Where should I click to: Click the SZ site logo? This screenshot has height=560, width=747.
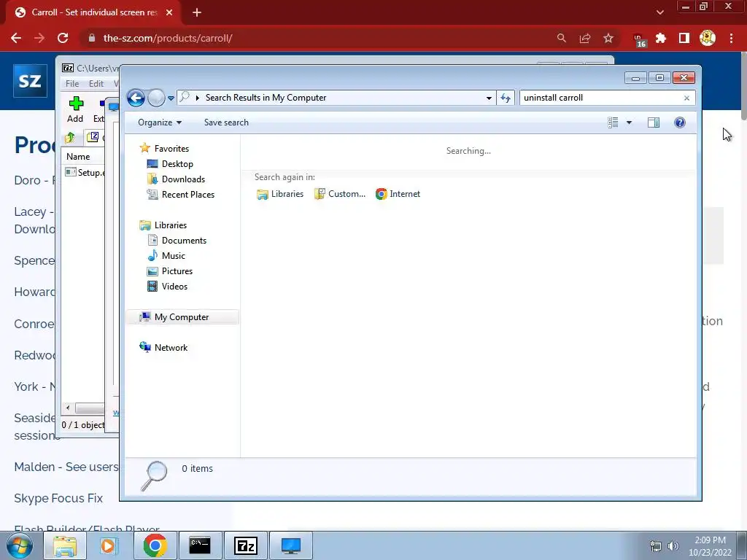pos(30,80)
